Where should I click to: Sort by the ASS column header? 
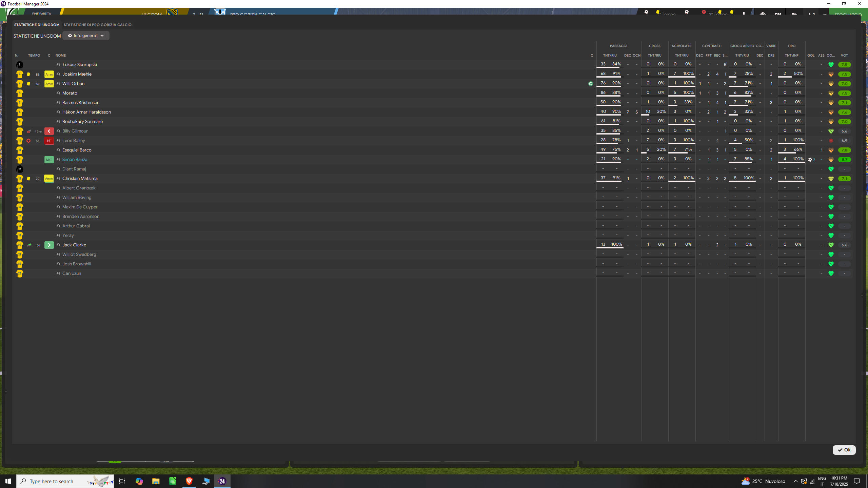[x=821, y=55]
